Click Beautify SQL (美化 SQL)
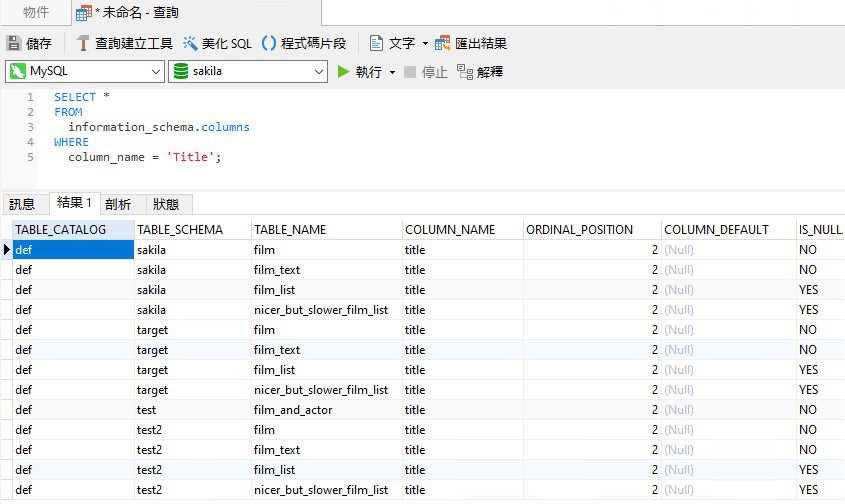 [217, 43]
